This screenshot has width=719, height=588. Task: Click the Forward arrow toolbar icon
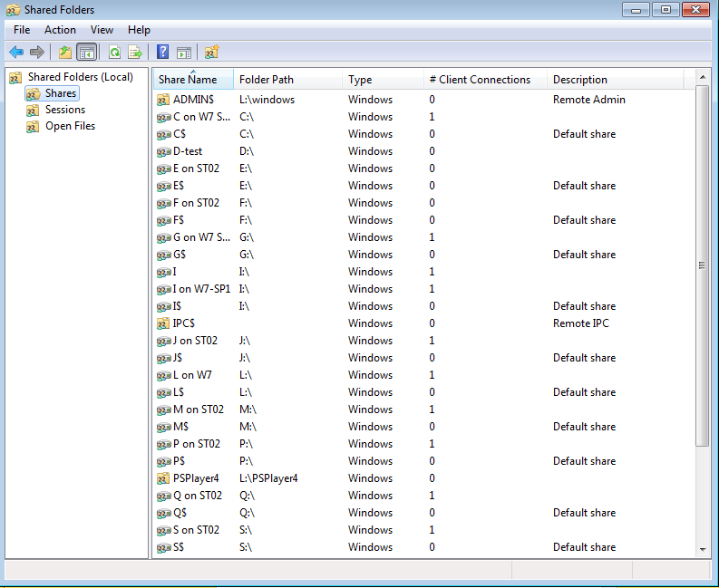point(37,53)
